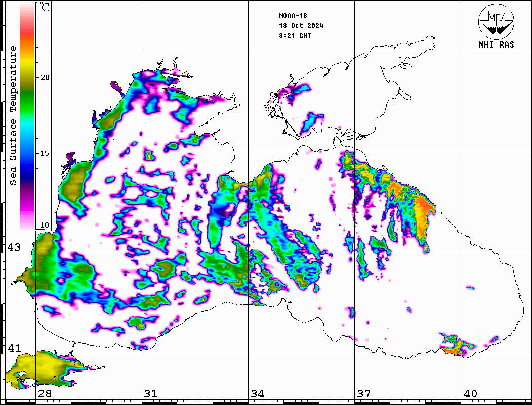The width and height of the screenshot is (532, 405).
Task: Click the 'Sea Surface Temperature' vertical label
Action: click(x=13, y=115)
